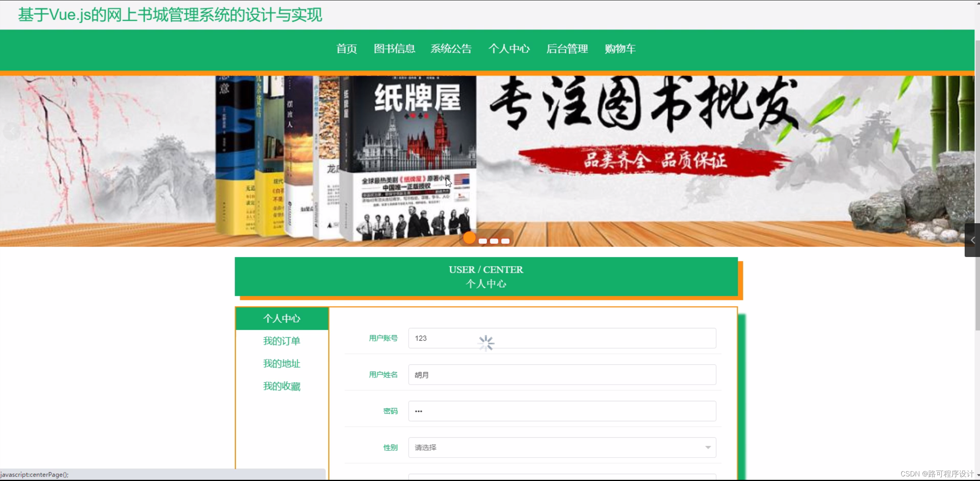This screenshot has height=481, width=980.
Task: Go to second banner slide indicator
Action: click(x=483, y=241)
